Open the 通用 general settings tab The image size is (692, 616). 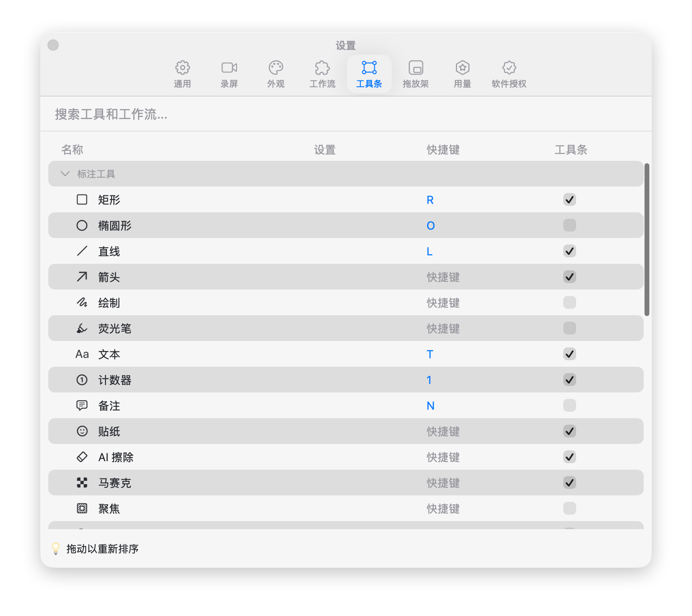pyautogui.click(x=183, y=74)
